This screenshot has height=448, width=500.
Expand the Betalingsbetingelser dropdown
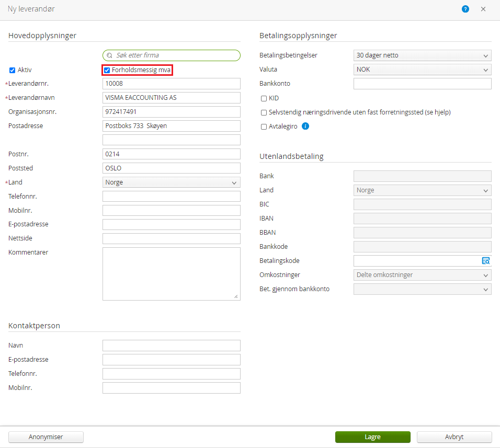[x=422, y=55]
